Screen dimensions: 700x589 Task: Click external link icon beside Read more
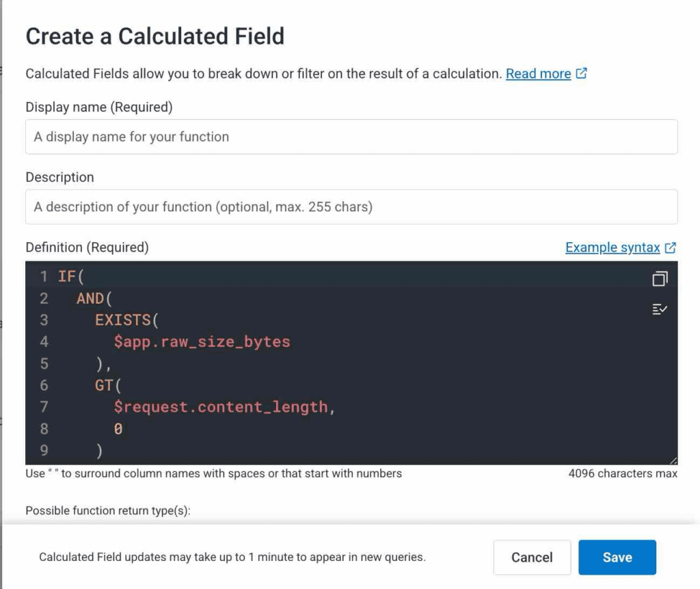582,74
